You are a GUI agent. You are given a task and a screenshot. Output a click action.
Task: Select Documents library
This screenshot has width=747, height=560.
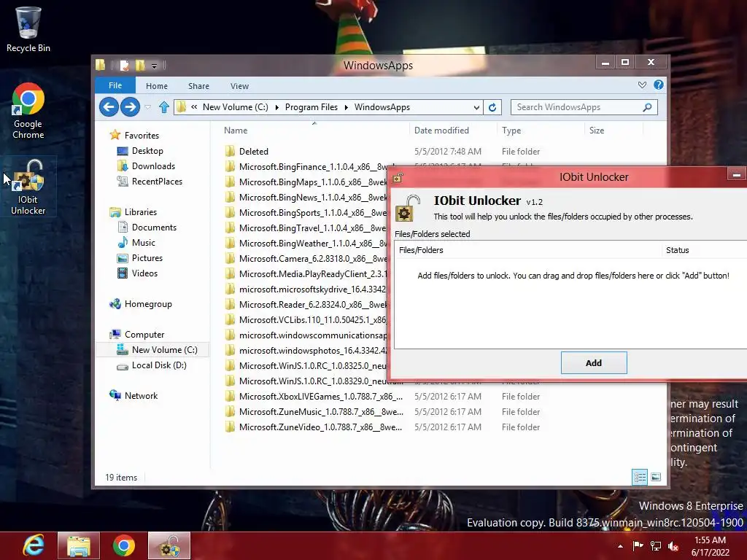pyautogui.click(x=154, y=227)
